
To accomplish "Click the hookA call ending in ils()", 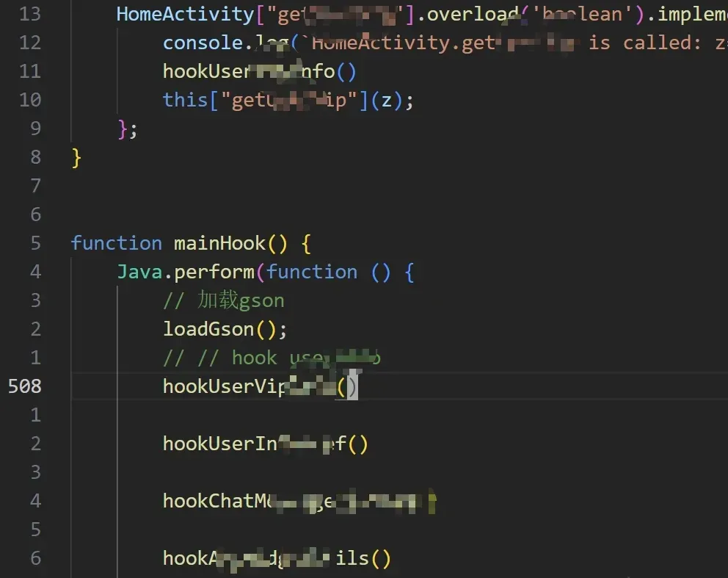I will click(277, 558).
